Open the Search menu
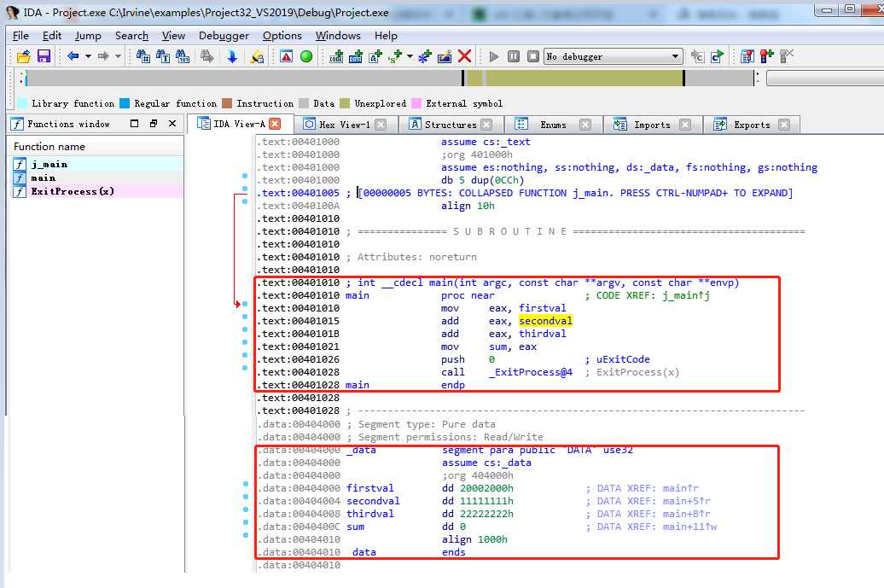This screenshot has width=884, height=588. tap(131, 36)
